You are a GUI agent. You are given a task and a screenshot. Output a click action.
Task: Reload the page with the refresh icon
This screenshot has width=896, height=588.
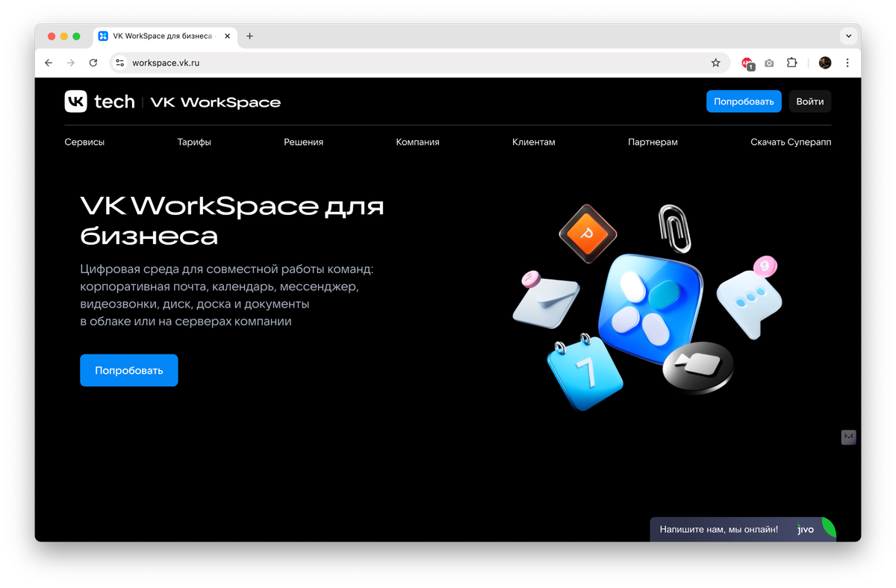point(93,63)
